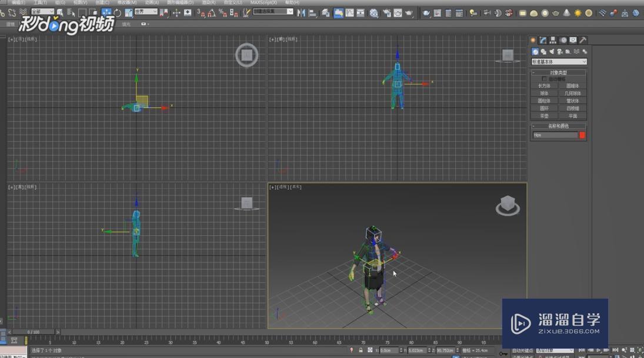The width and height of the screenshot is (644, 358).
Task: Check the 自动栅格 AutoGrid checkbox
Action: coord(543,78)
